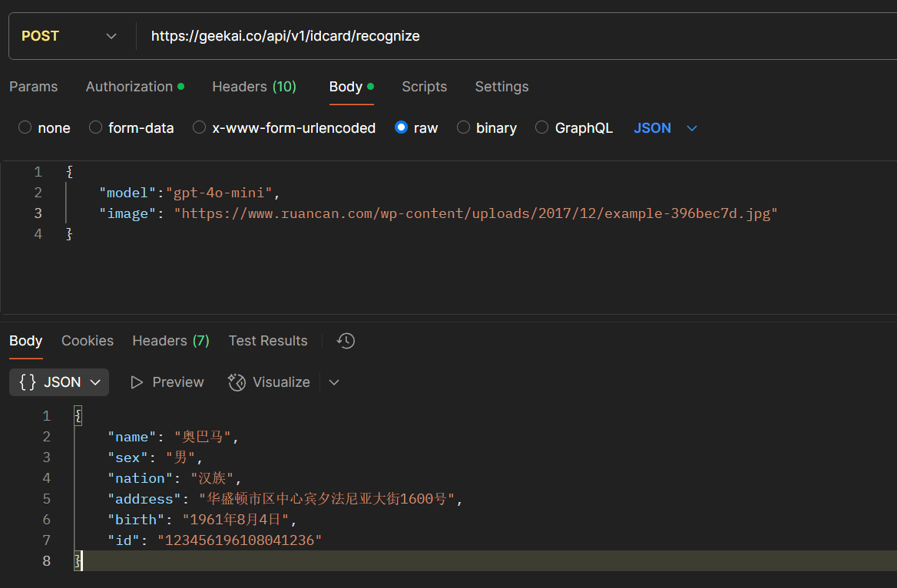897x588 pixels.
Task: Open the Test Results tab
Action: 268,341
